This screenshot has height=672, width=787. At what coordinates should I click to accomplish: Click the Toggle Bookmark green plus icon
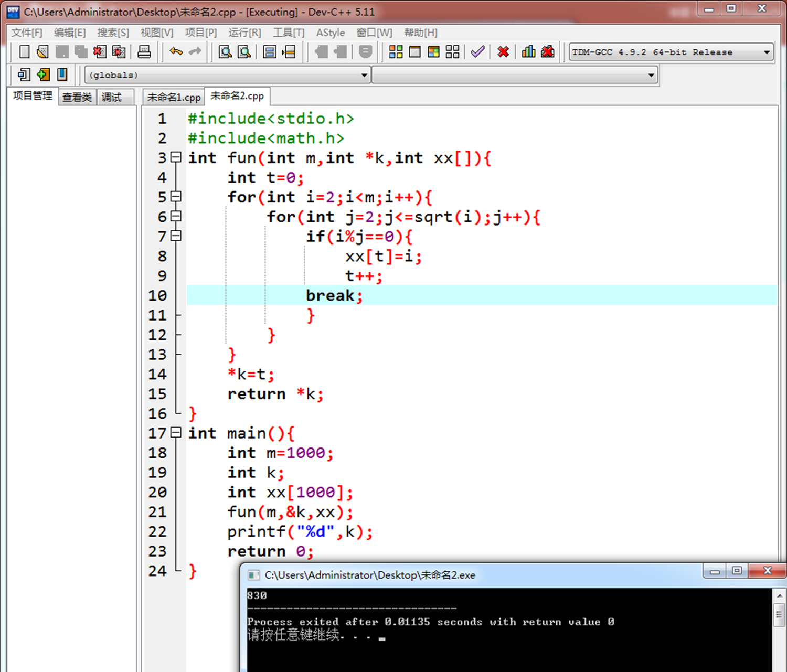pos(43,74)
